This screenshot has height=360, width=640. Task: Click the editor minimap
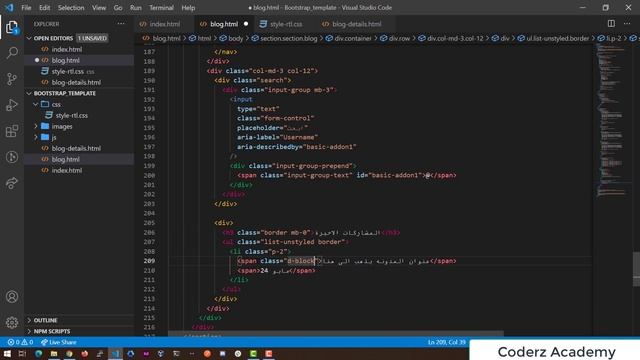click(x=612, y=120)
